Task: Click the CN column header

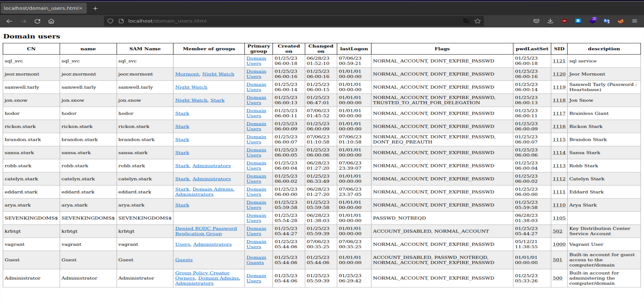Action: [31, 49]
